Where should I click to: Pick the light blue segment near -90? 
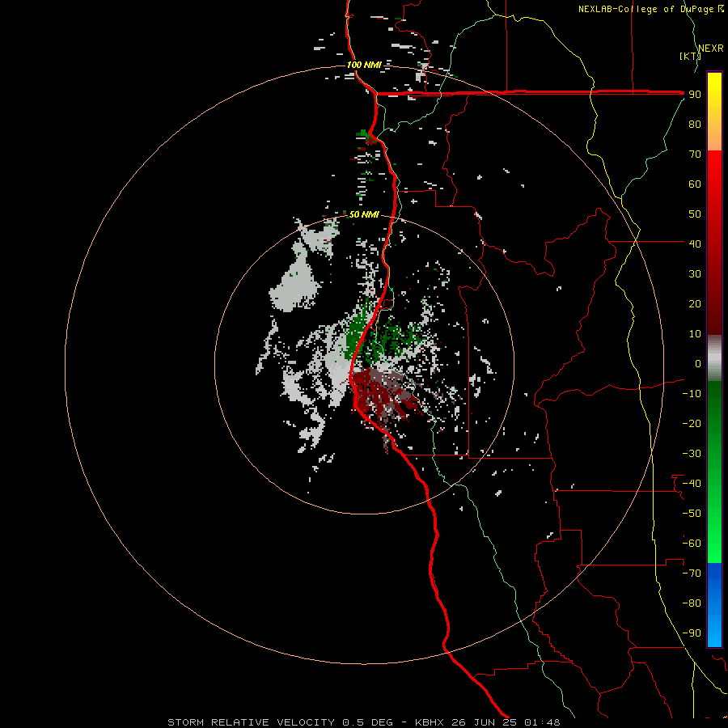click(x=714, y=632)
